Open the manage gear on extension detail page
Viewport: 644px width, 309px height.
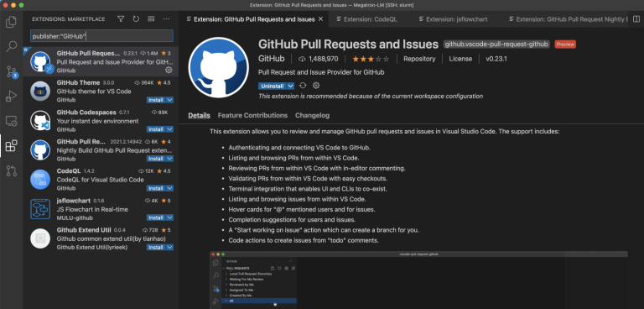pos(316,86)
